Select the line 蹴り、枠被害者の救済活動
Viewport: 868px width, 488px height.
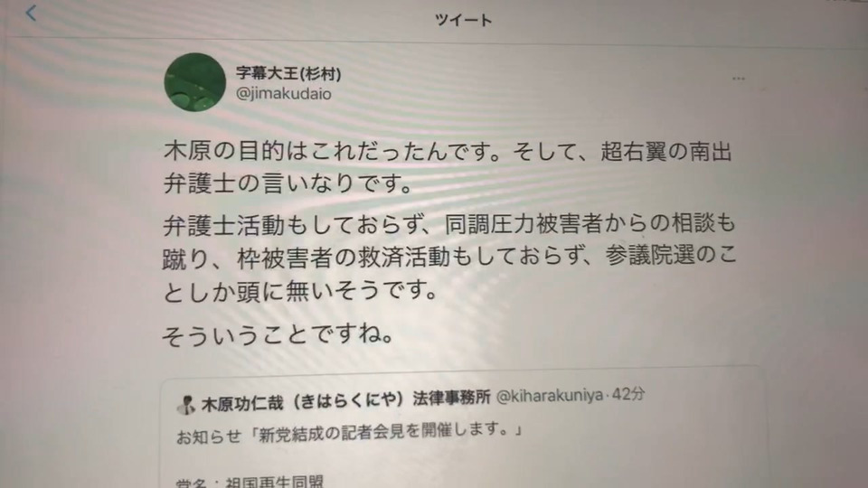[449, 257]
